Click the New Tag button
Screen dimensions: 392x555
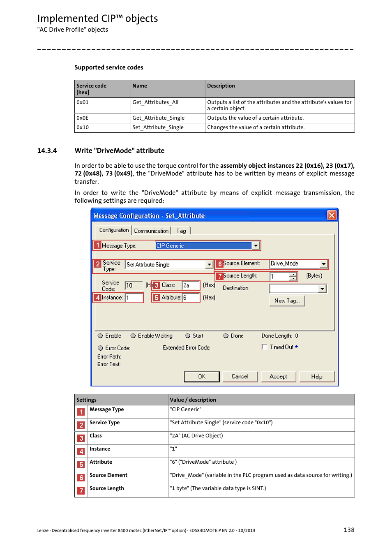tap(287, 301)
